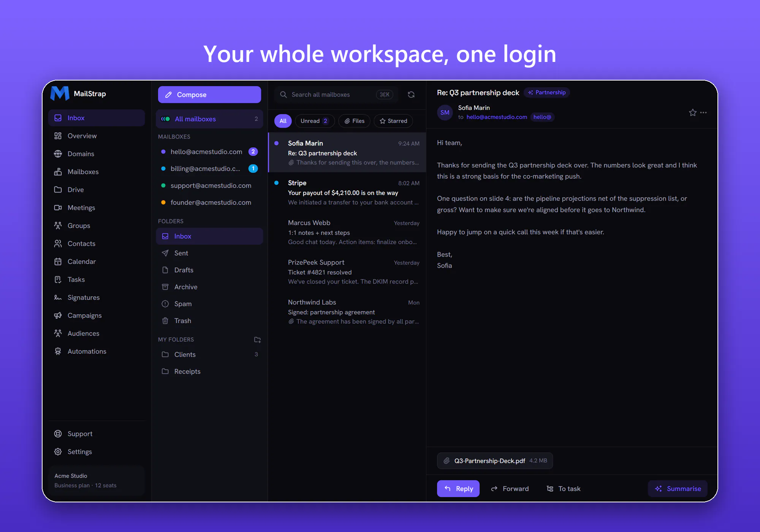
Task: Open Meetings in the sidebar
Action: point(97,207)
